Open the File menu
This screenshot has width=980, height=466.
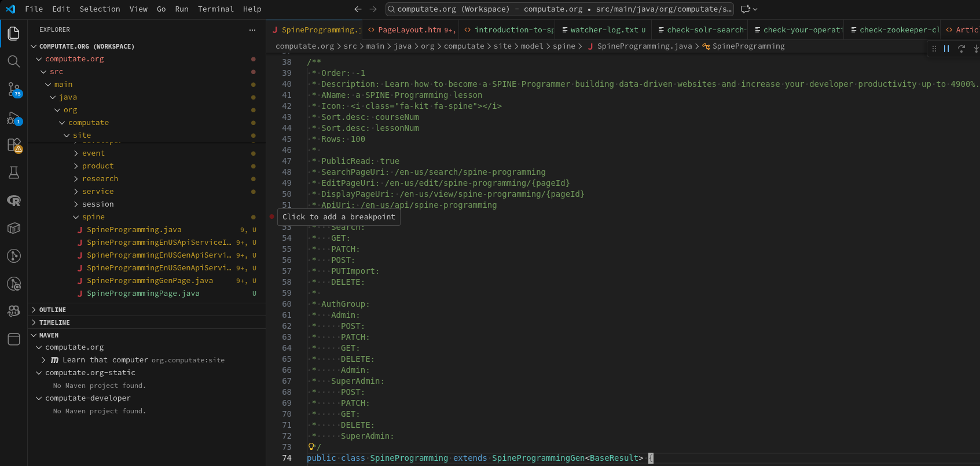[34, 9]
